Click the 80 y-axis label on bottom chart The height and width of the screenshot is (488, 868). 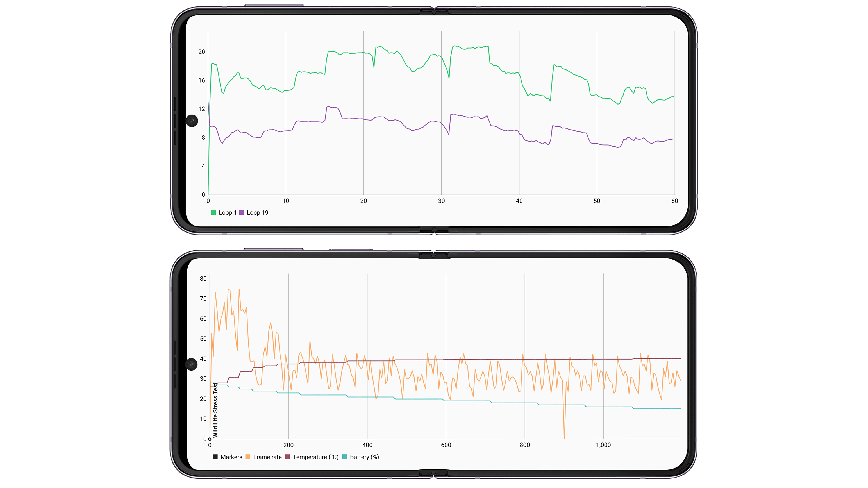tap(203, 279)
